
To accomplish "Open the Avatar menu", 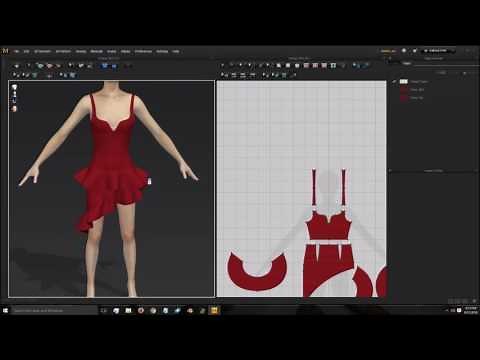I will click(x=112, y=51).
